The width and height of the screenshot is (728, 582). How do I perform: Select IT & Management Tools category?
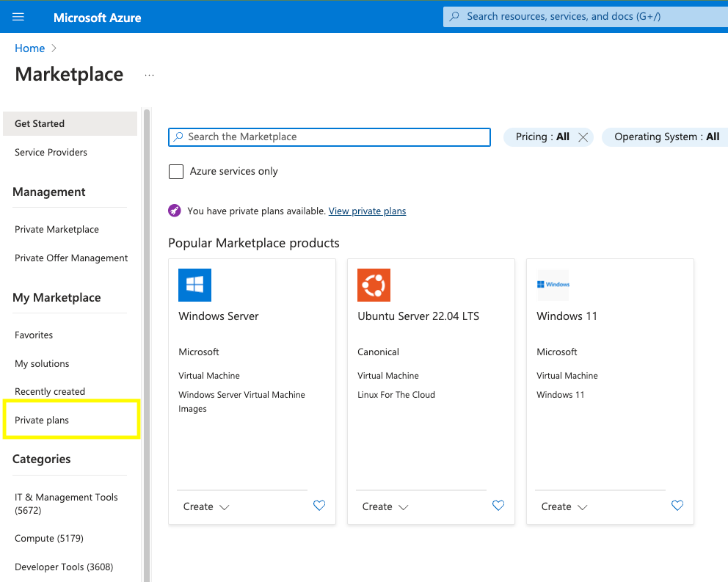66,503
